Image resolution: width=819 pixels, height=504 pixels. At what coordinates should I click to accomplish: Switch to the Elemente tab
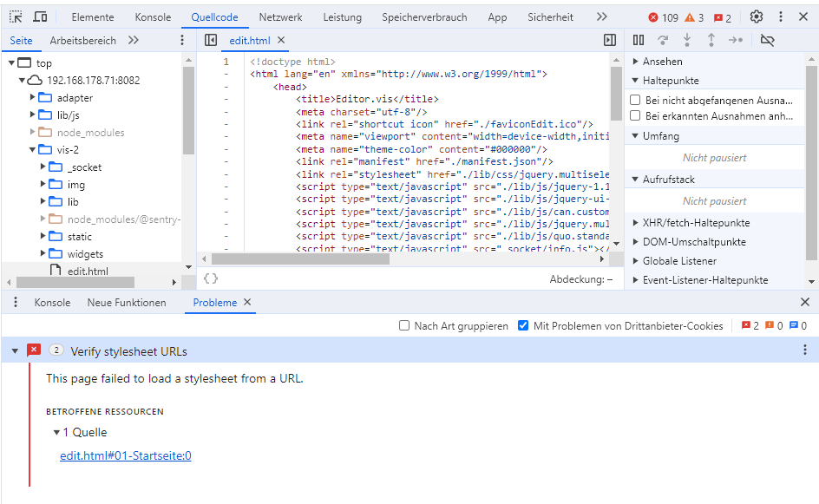pyautogui.click(x=93, y=17)
